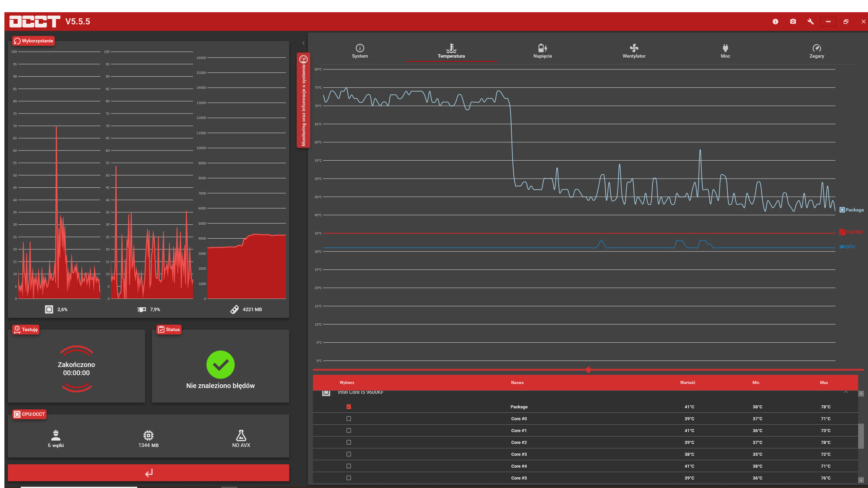Viewport: 868px width, 488px height.
Task: Click the NO AVX flask icon
Action: point(241,435)
